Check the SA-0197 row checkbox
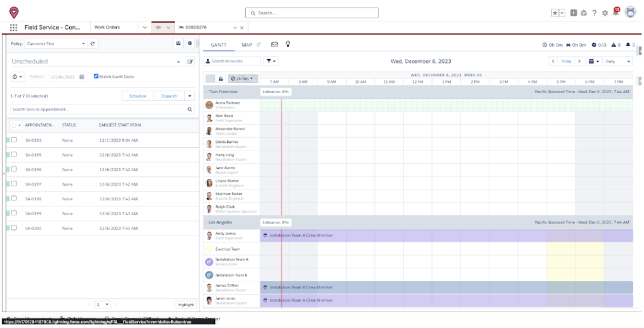Screen dimensions: 644x328 (x=14, y=184)
